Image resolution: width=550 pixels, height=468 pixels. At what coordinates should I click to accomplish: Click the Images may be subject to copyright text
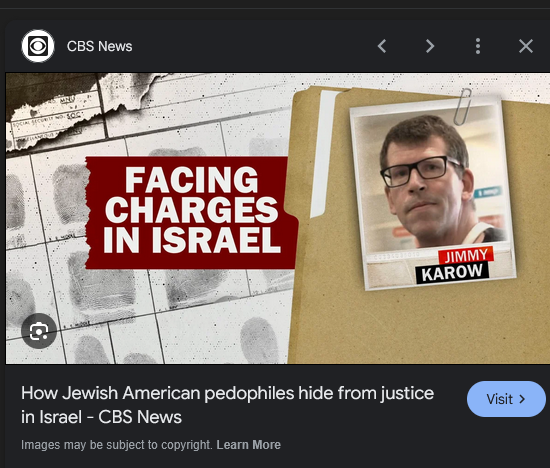click(117, 444)
